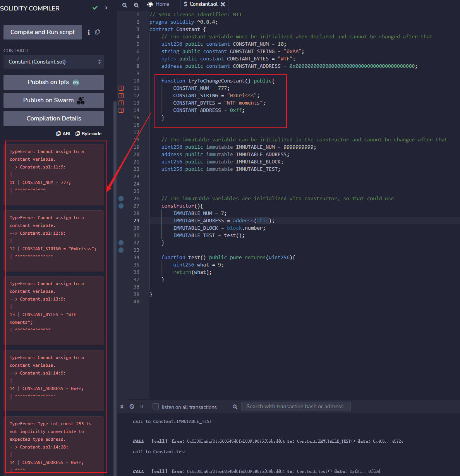Click the error marker on line 11
The image size is (460, 476).
121,88
